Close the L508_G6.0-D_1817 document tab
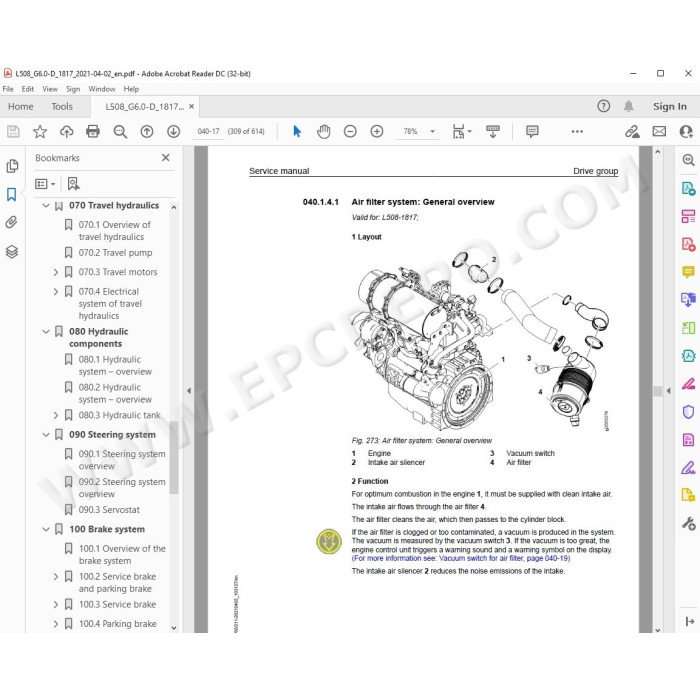This screenshot has height=700, width=700. (x=192, y=106)
